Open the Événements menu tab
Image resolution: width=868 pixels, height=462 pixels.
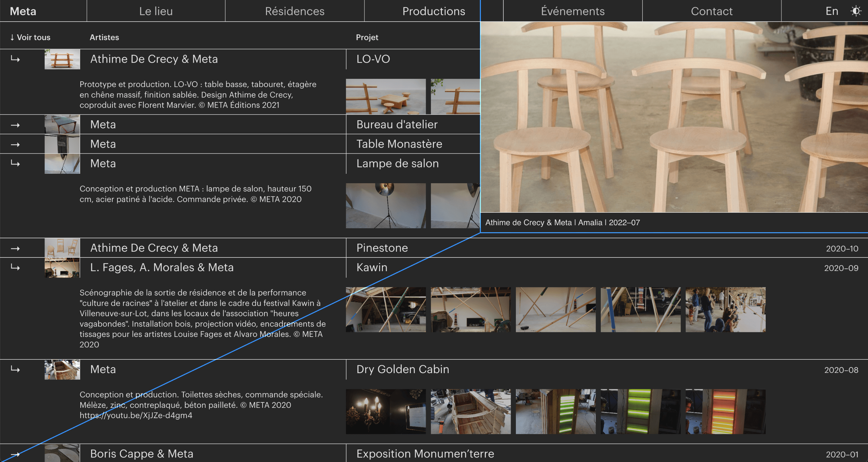point(572,11)
